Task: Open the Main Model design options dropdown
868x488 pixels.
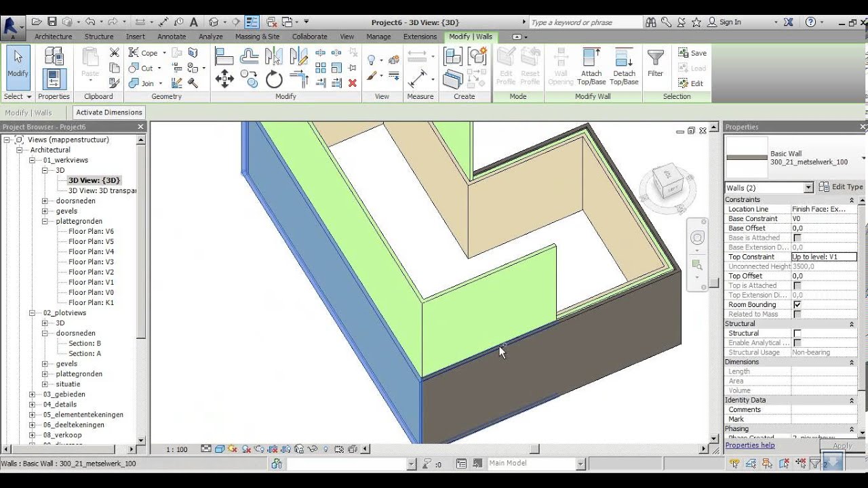Action: point(580,464)
